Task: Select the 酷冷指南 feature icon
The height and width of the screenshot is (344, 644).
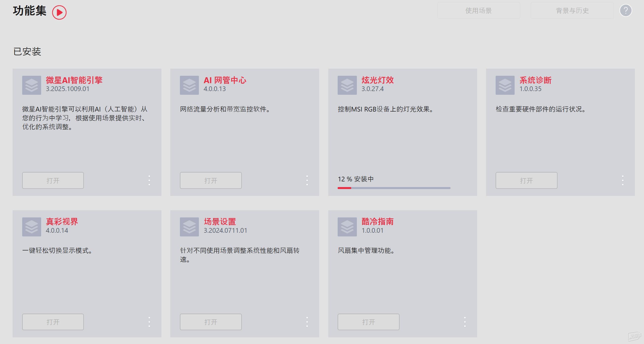Action: (347, 227)
